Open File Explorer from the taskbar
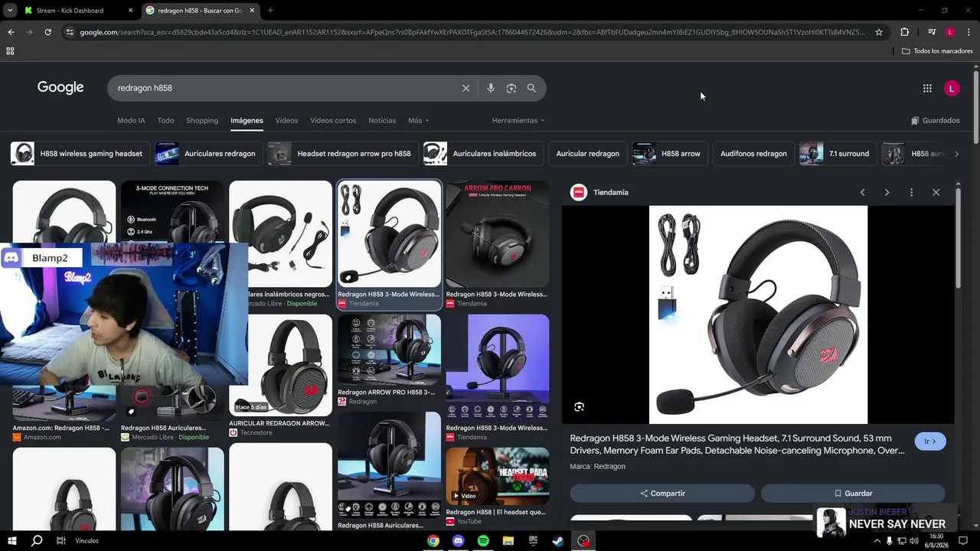 click(508, 541)
